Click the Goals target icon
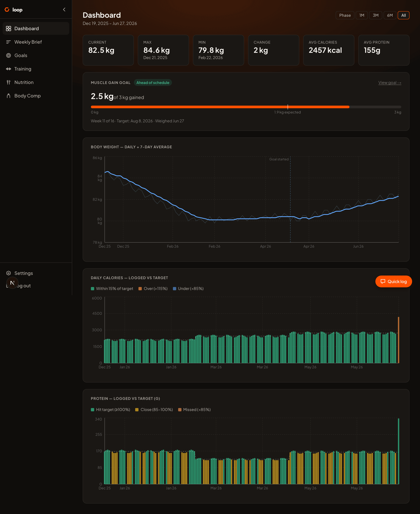 (9, 55)
